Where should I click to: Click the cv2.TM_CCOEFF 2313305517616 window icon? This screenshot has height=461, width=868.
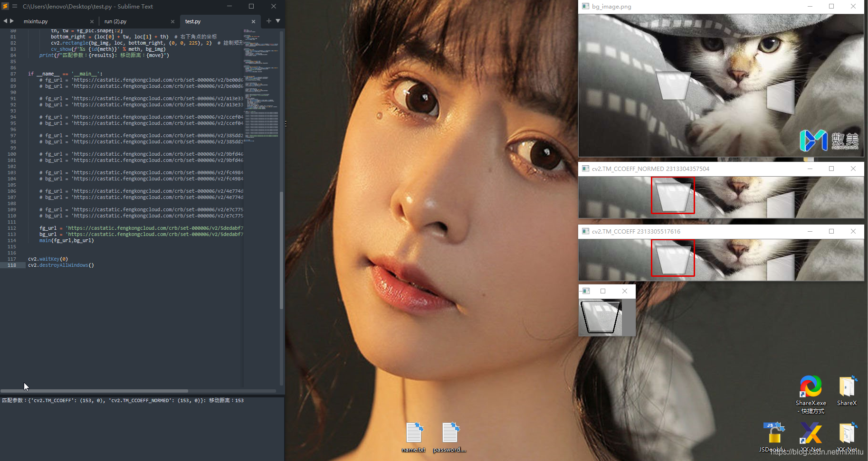tap(586, 231)
